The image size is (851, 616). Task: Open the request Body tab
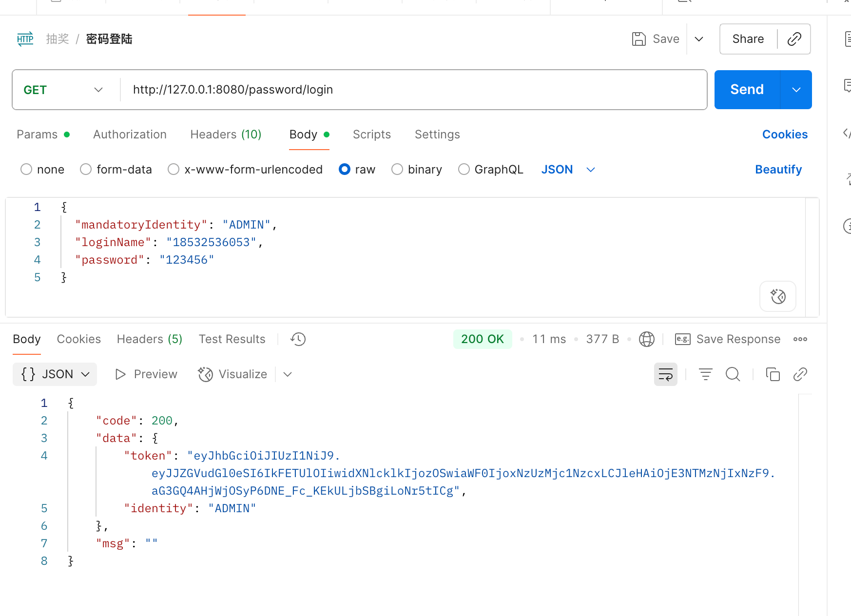pyautogui.click(x=309, y=135)
